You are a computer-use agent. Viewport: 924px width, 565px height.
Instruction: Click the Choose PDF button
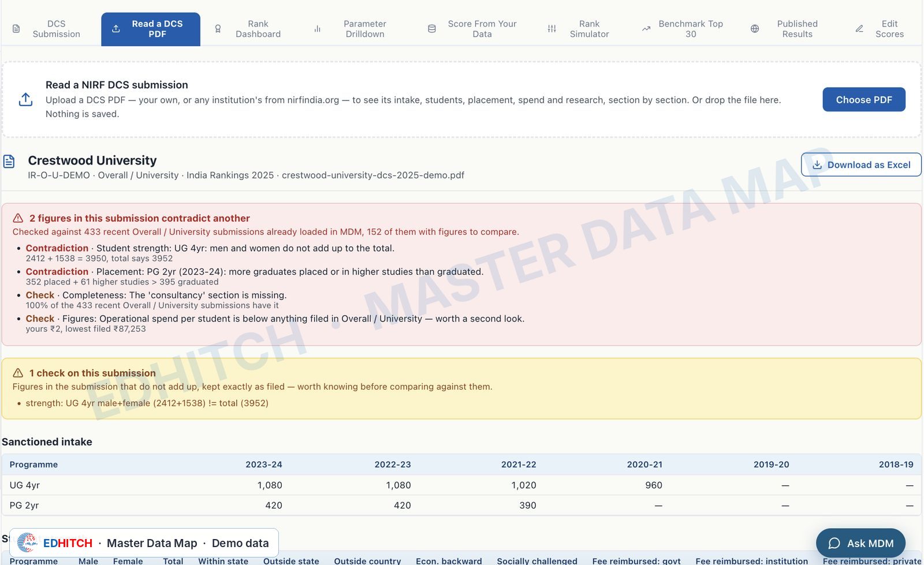(864, 100)
